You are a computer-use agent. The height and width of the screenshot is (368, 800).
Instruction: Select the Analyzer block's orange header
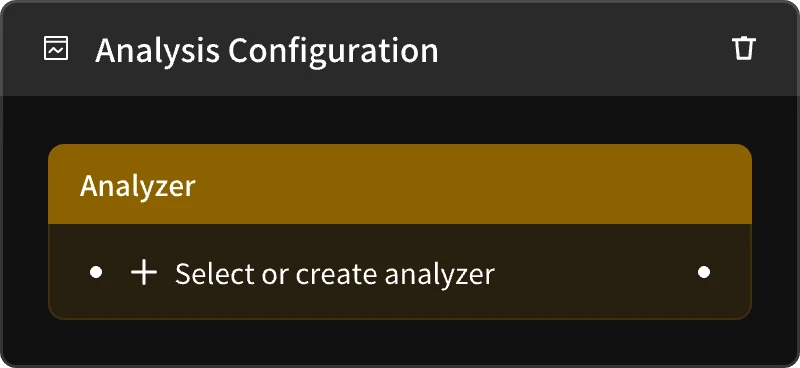pyautogui.click(x=400, y=184)
